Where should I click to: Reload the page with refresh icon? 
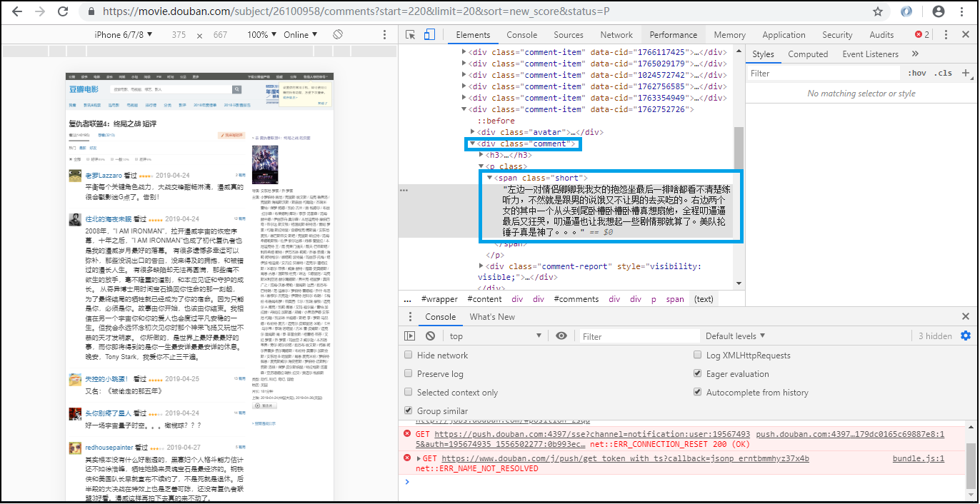[63, 11]
